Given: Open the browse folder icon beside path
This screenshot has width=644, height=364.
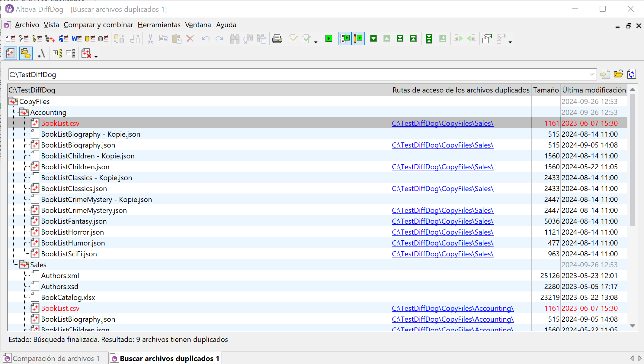Looking at the screenshot, I should (619, 74).
